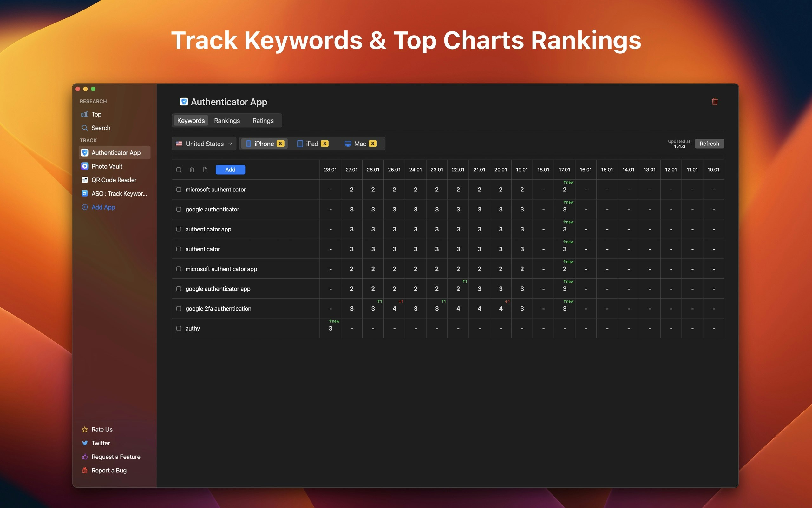This screenshot has width=812, height=508.
Task: Click the ASO Track Keywords app icon
Action: click(x=85, y=194)
